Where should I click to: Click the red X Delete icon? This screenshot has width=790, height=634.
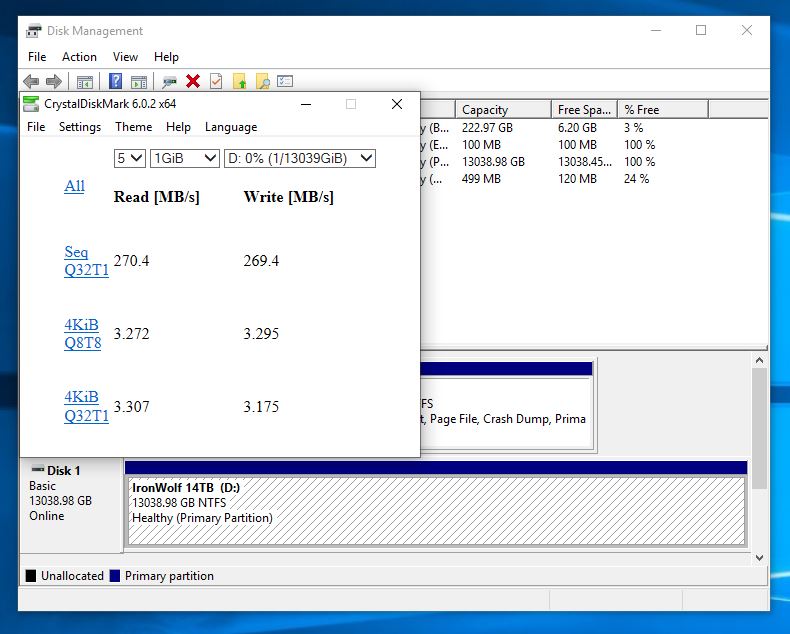(193, 81)
